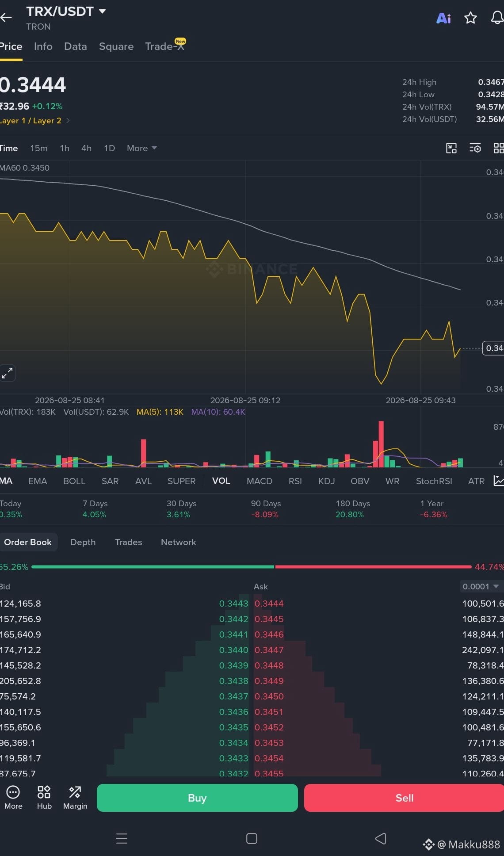This screenshot has width=504, height=856.
Task: Add TRX/USDT to favorites with star
Action: 470,18
